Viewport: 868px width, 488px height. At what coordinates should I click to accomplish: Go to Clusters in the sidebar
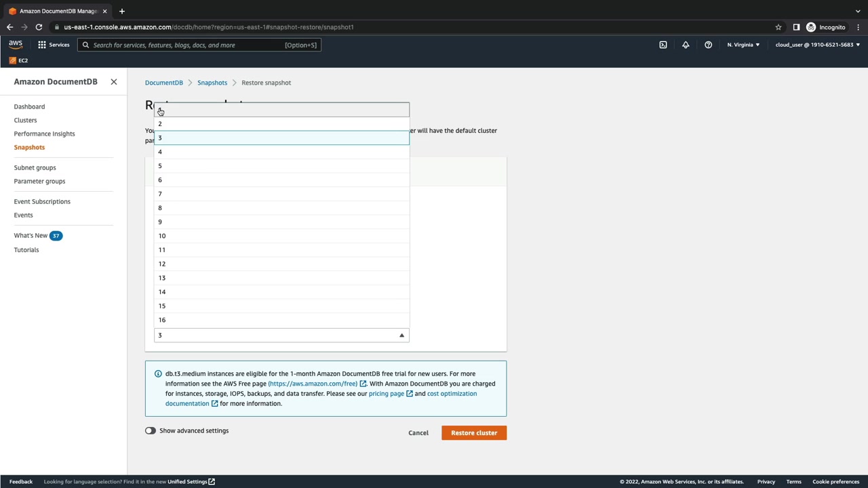tap(25, 120)
